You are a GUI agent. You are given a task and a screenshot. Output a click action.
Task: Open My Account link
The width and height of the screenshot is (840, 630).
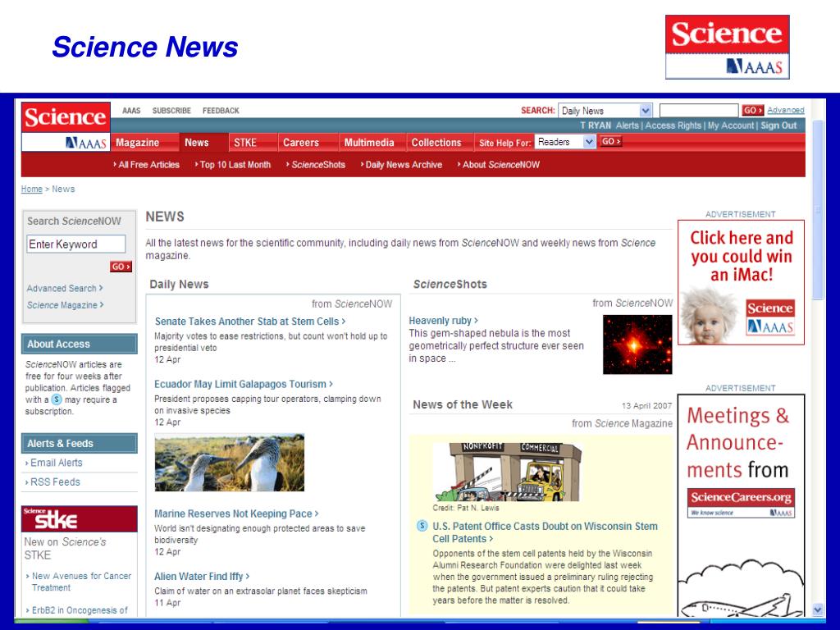click(x=731, y=126)
